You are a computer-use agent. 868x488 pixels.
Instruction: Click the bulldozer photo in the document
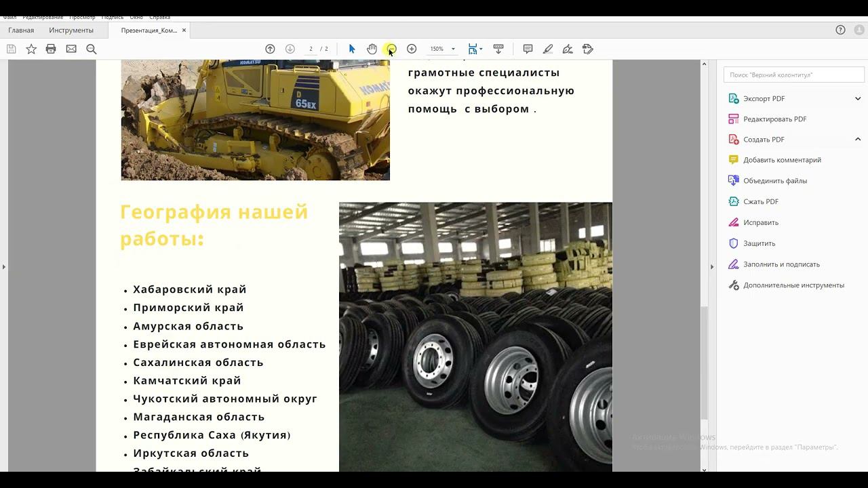[256, 120]
